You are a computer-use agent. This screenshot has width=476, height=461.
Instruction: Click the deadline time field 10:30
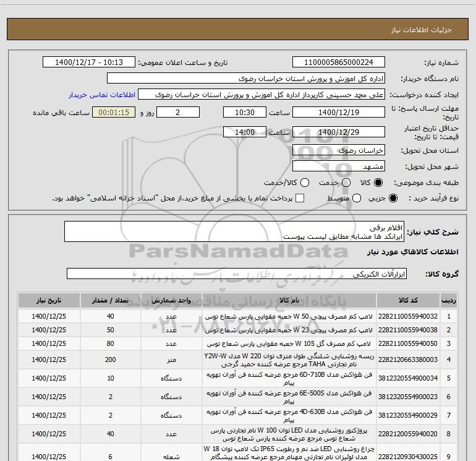tap(245, 112)
